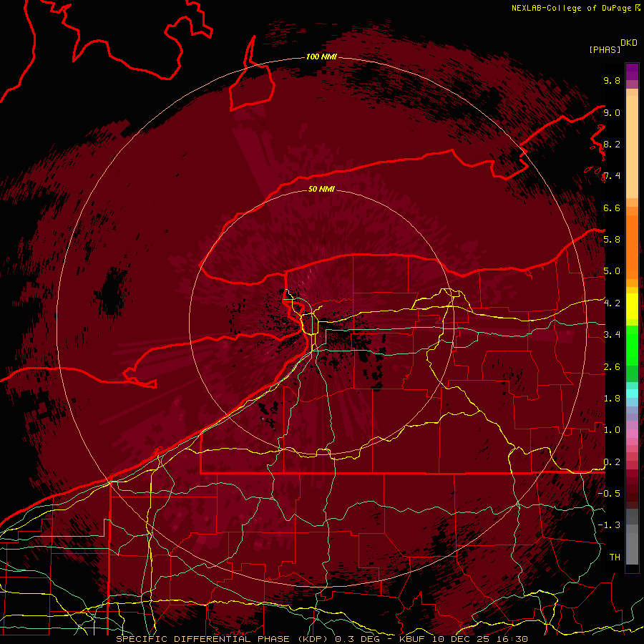Click the 4.2 legend value
The height and width of the screenshot is (644, 644).
[x=612, y=303]
